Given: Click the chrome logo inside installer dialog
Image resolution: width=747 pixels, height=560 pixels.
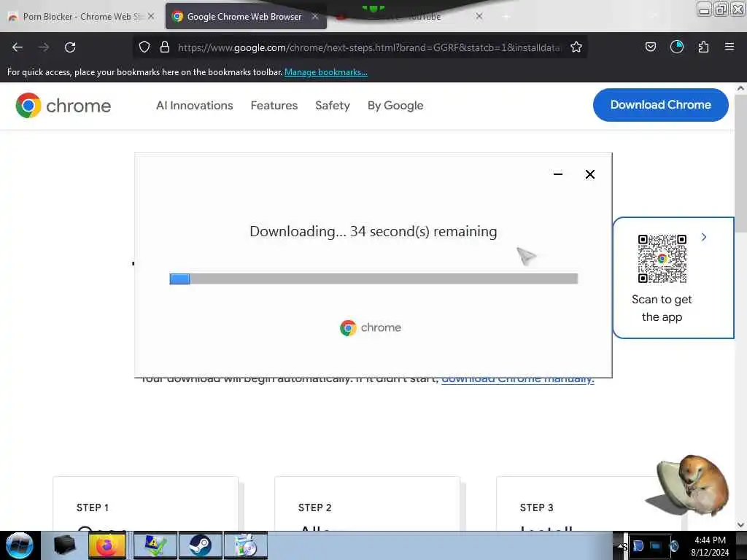Looking at the screenshot, I should (371, 327).
